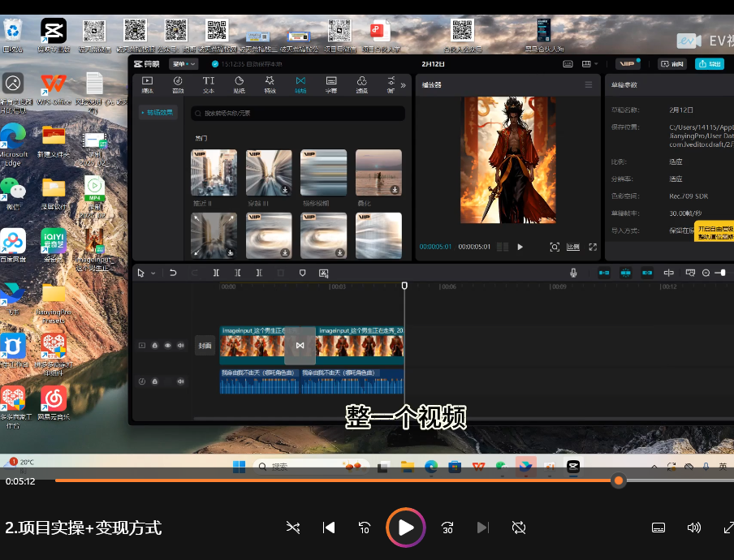Screen dimensions: 734x560
Task: Skip forward 30 seconds
Action: [x=447, y=528]
